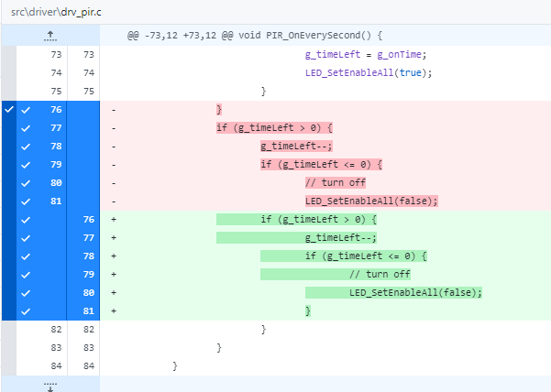
Task: Uncheck added line 77 'g_timeLeft--;'
Action: click(26, 238)
